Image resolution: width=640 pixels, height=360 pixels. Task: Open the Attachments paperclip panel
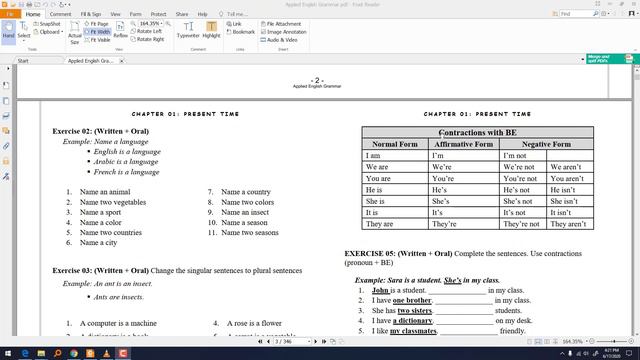[x=6, y=146]
